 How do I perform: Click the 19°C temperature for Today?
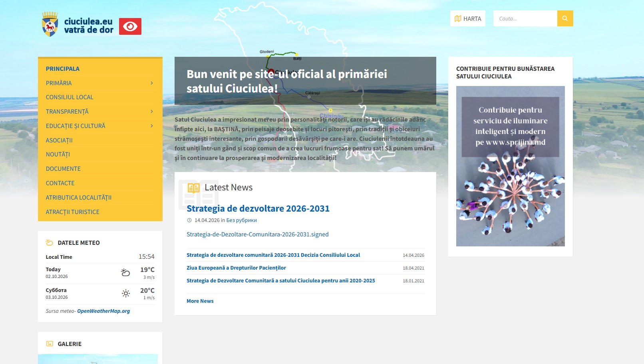point(147,270)
